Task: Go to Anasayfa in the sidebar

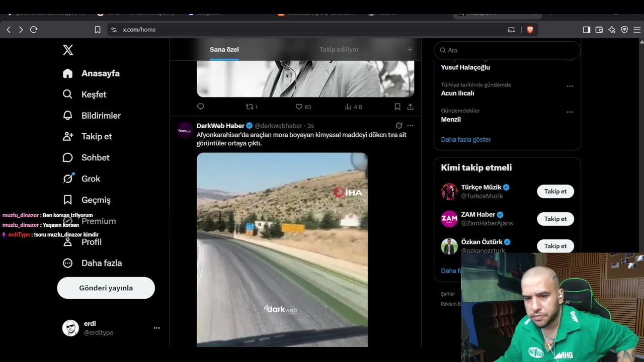Action: [91, 73]
